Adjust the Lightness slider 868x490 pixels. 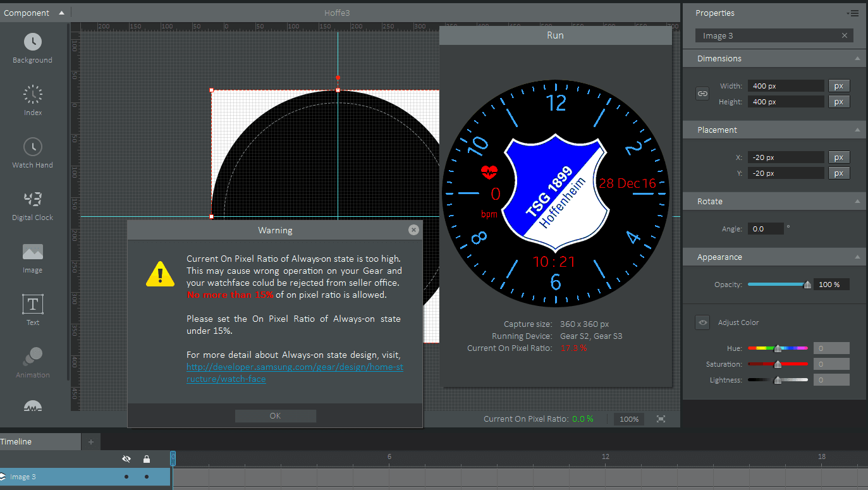pyautogui.click(x=778, y=380)
